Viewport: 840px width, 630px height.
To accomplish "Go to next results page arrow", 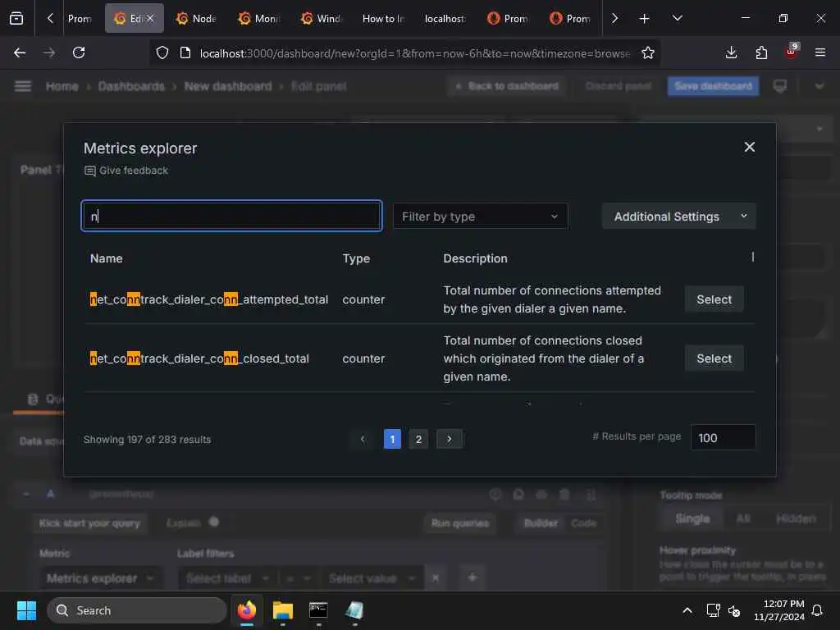I will point(449,440).
